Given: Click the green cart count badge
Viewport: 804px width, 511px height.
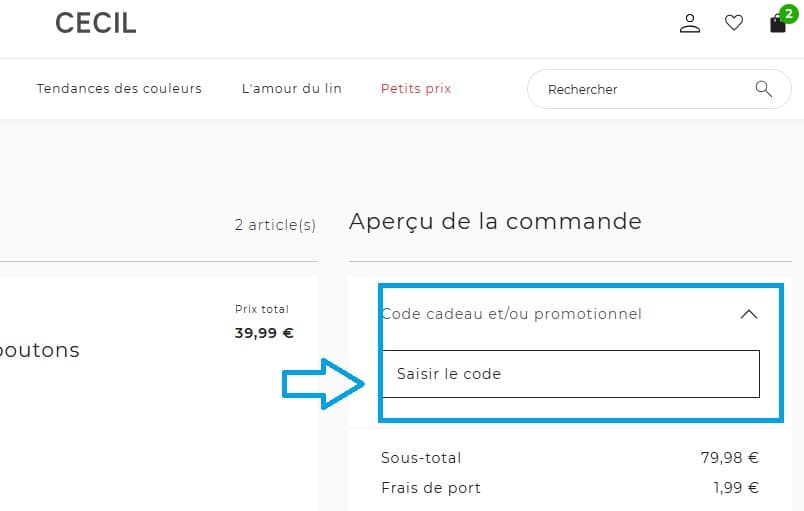Looking at the screenshot, I should coord(787,13).
